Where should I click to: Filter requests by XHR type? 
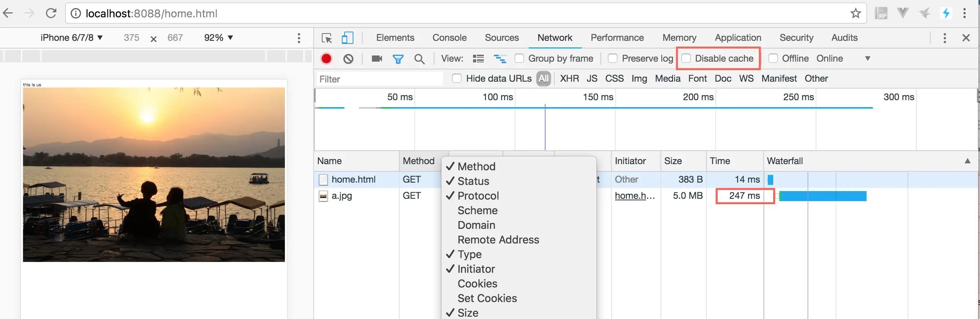pyautogui.click(x=569, y=79)
